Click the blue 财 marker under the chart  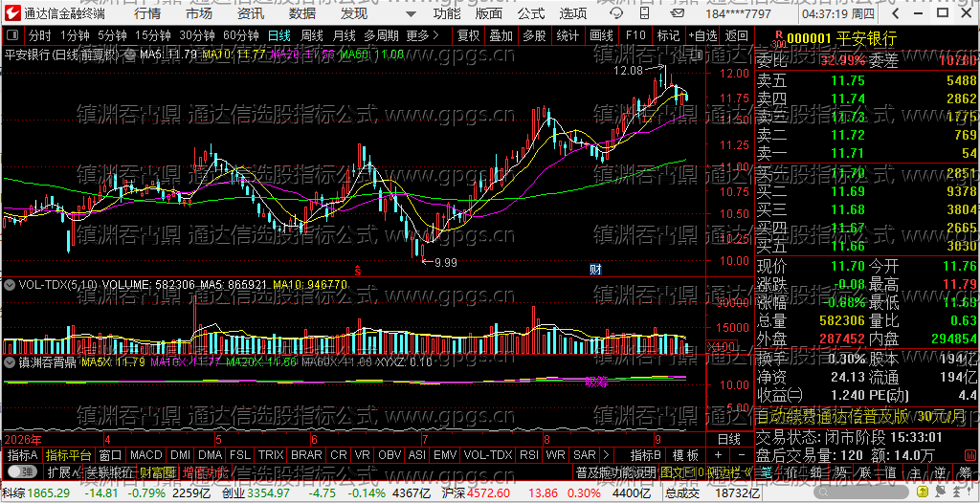click(x=595, y=270)
